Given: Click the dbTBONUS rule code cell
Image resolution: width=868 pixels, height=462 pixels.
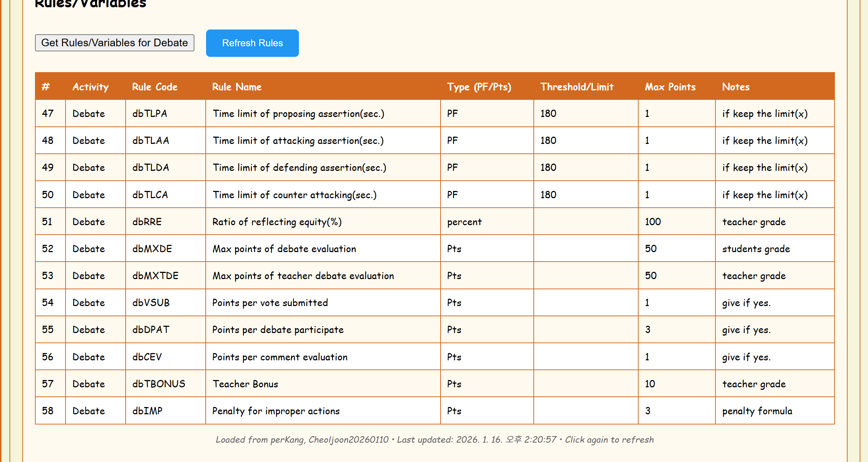Looking at the screenshot, I should click(159, 384).
